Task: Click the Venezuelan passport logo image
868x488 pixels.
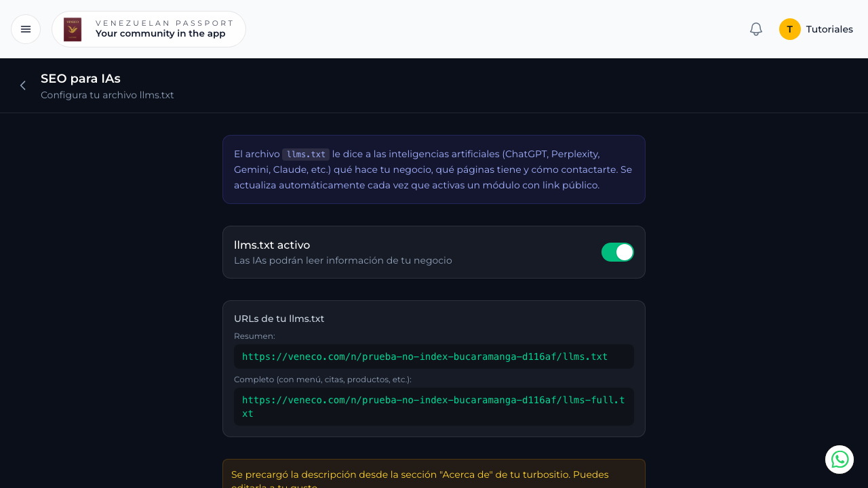Action: pos(73,29)
